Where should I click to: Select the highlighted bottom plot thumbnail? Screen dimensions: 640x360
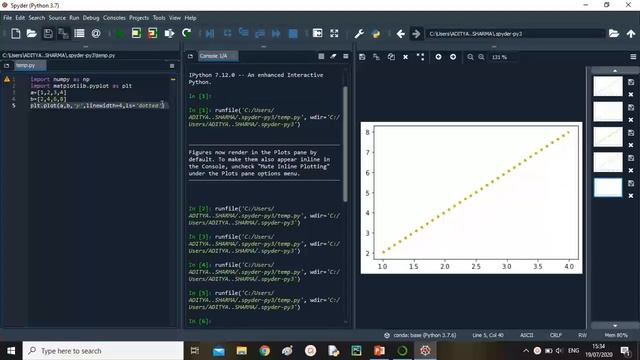[x=608, y=187]
